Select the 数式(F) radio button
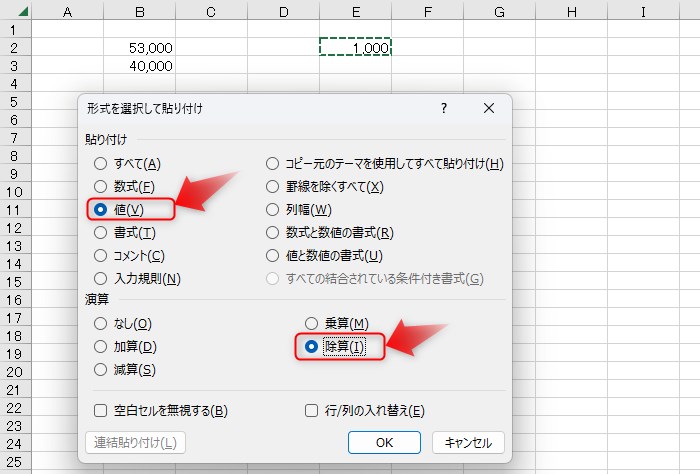 click(125, 187)
